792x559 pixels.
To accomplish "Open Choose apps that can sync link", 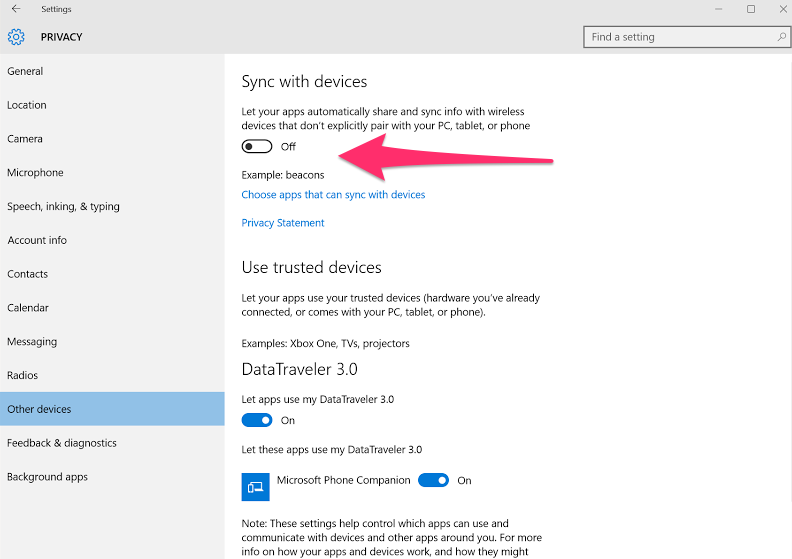I will 333,195.
